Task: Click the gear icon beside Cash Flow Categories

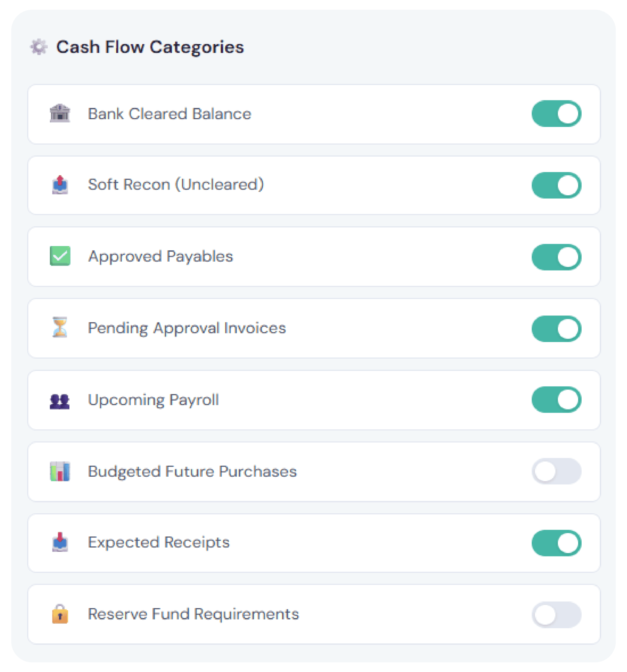Action: tap(39, 47)
